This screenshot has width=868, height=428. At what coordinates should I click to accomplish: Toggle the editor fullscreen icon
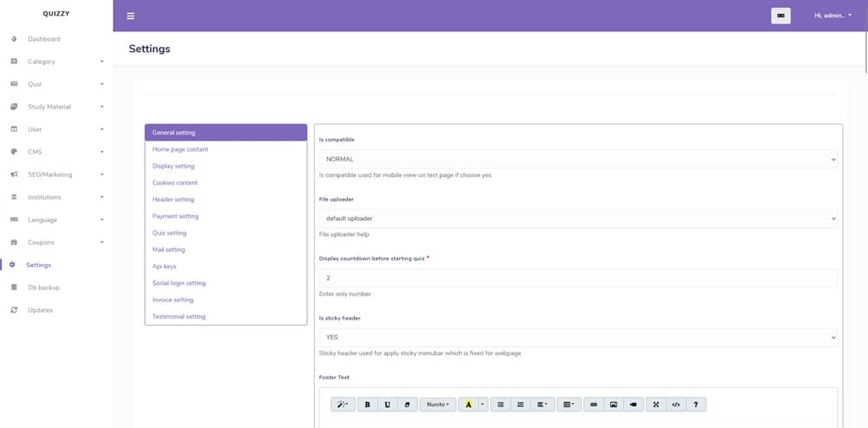[x=656, y=405]
